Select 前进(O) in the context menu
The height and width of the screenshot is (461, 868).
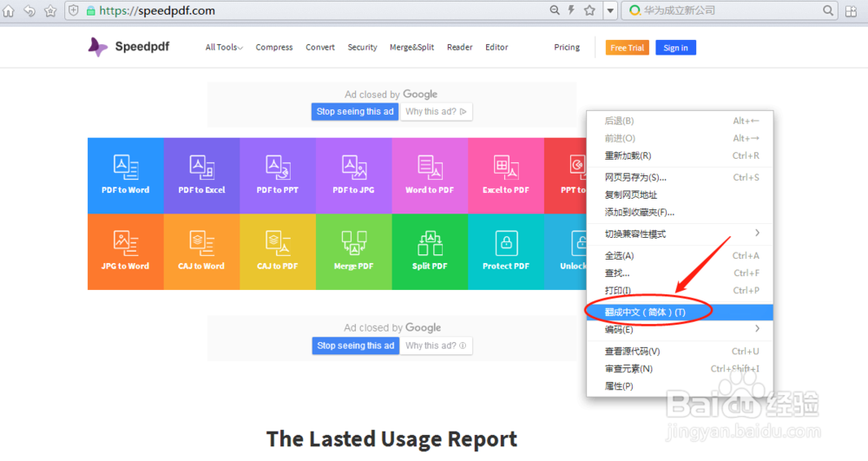[680, 138]
